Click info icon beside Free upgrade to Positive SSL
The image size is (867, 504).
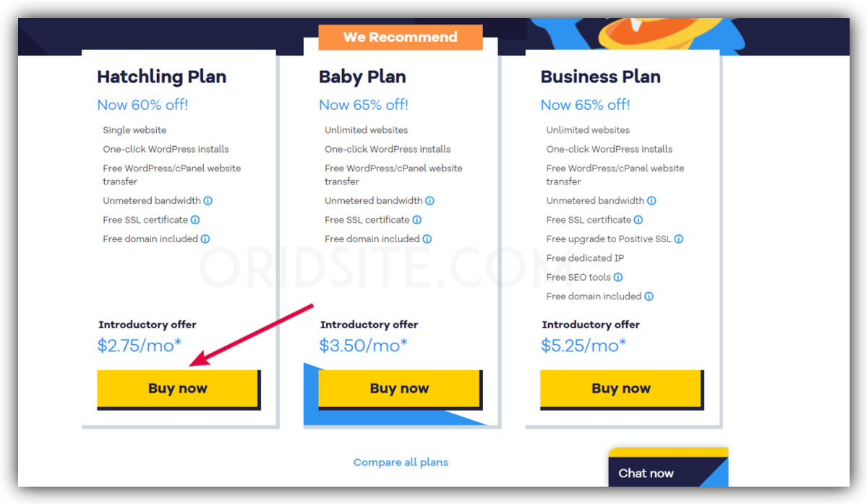pos(679,239)
